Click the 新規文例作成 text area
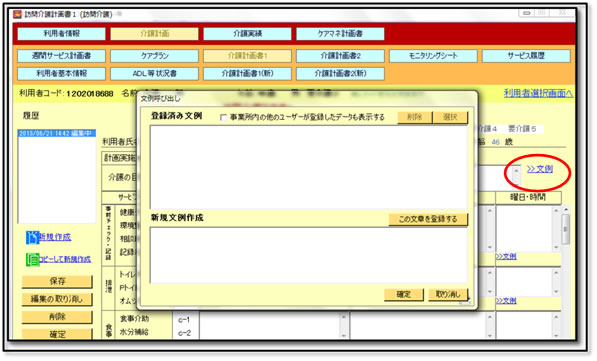 click(308, 255)
